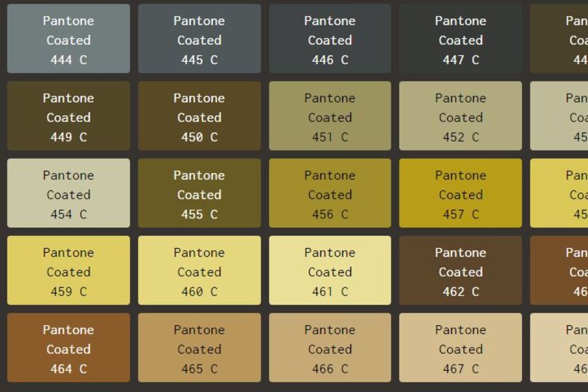The width and height of the screenshot is (588, 392).
Task: Pick the Pantone Coated 447 C swatch
Action: point(461,39)
